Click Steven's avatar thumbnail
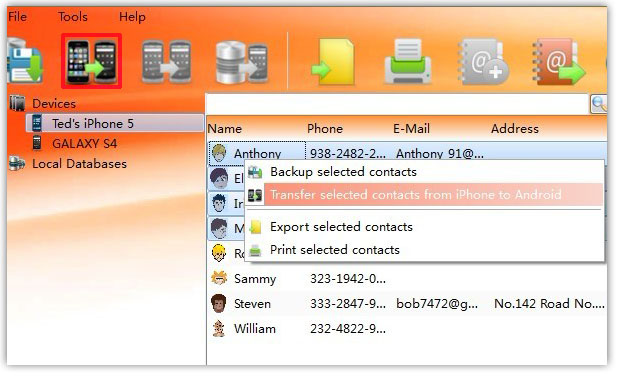Viewport: 617px width, 377px height. click(x=219, y=303)
